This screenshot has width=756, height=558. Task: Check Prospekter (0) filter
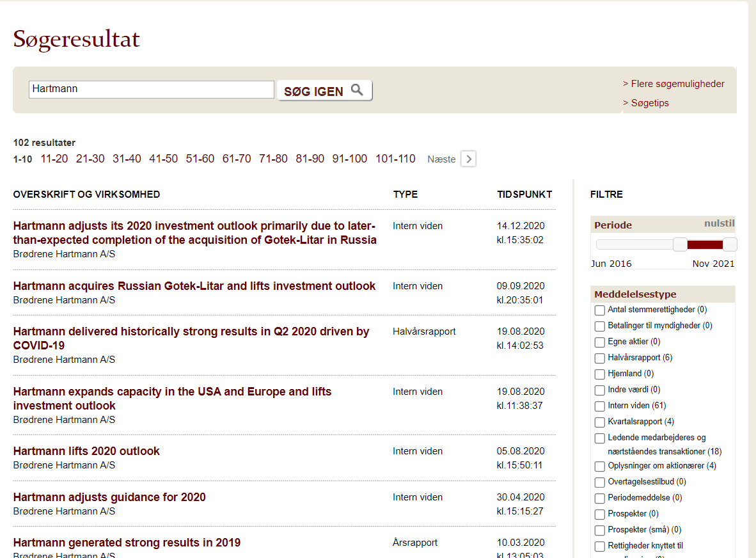(600, 514)
